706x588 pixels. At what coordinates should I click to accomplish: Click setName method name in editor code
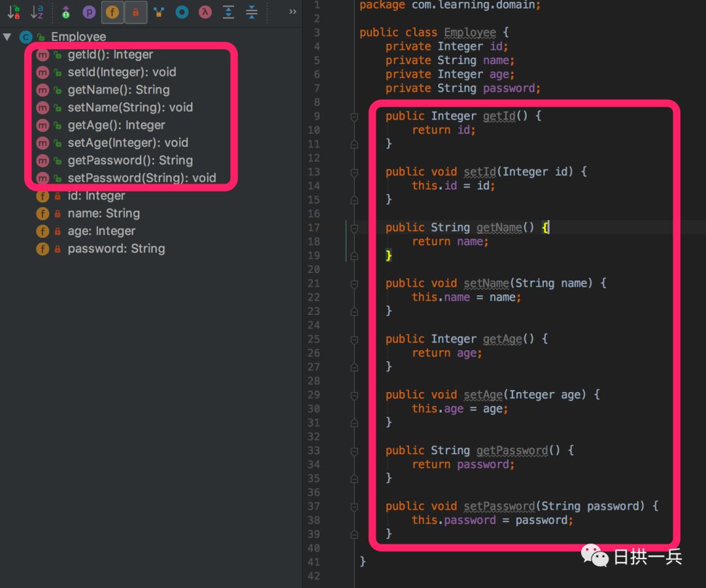[486, 284]
